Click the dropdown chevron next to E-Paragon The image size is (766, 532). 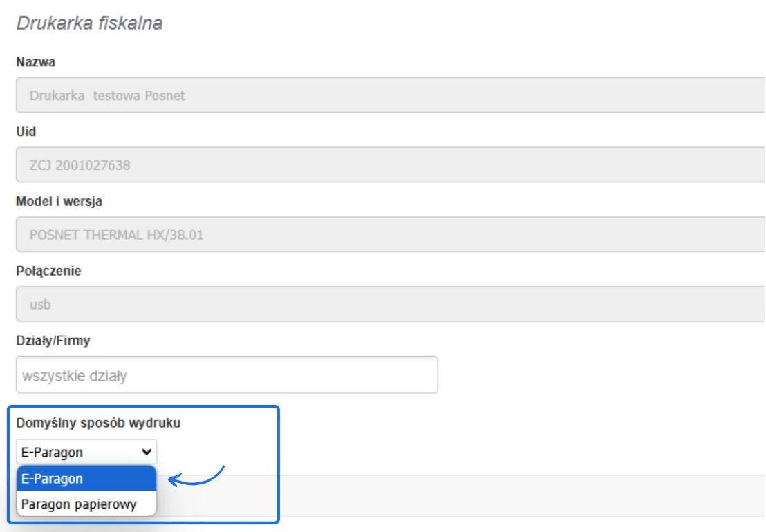(146, 452)
